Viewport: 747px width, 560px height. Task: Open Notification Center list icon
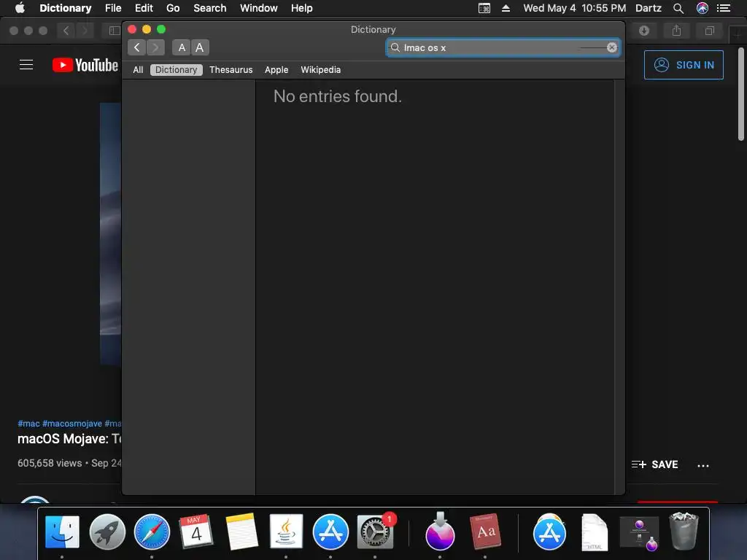(724, 8)
